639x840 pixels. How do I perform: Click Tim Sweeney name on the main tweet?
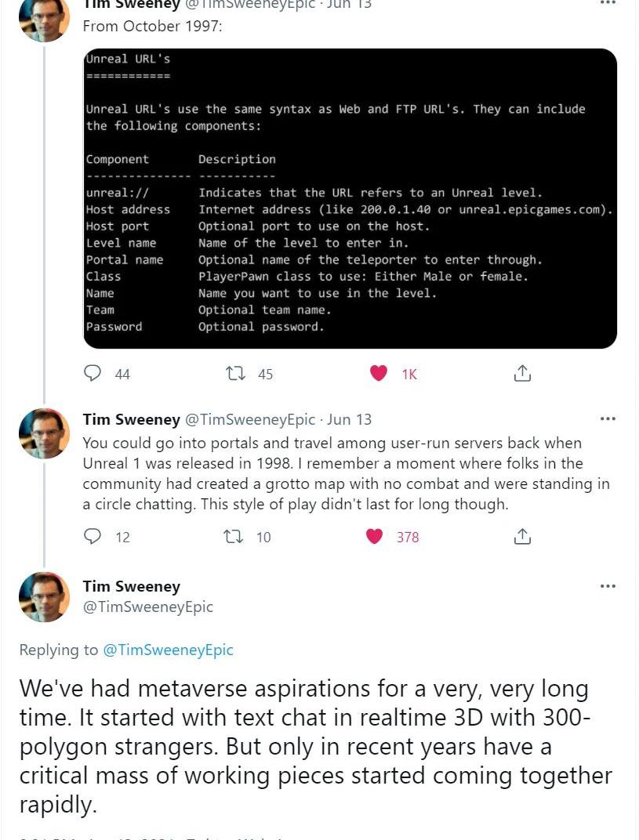coord(131,586)
